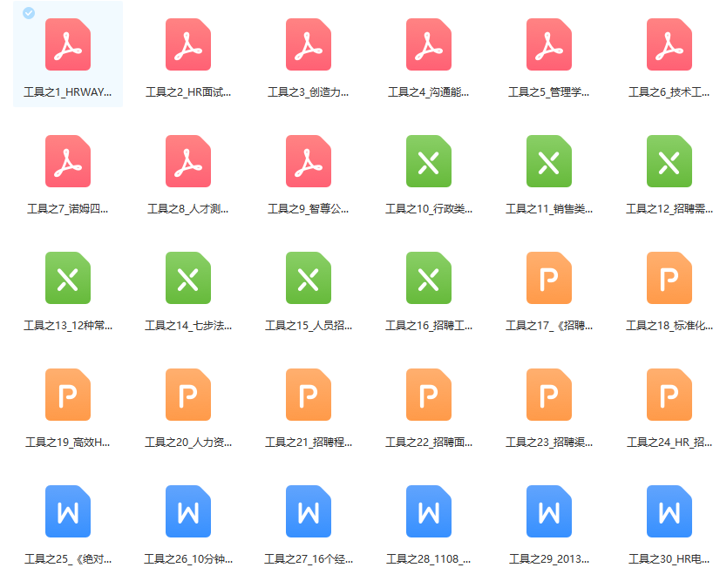Select PDF file icon 工具之2_HR面试
Screen dimensions: 720x588
(x=188, y=44)
